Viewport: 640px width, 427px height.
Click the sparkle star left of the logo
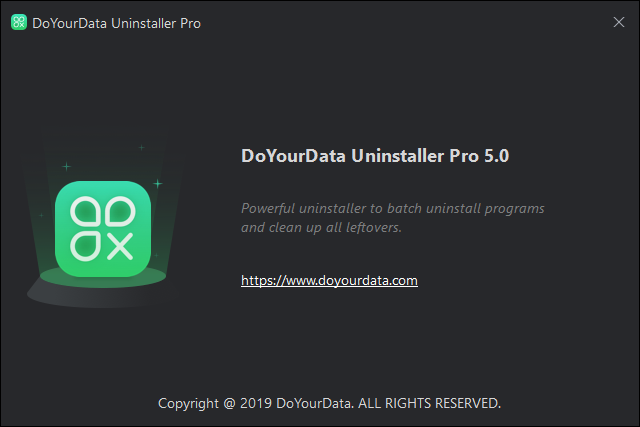[x=66, y=165]
